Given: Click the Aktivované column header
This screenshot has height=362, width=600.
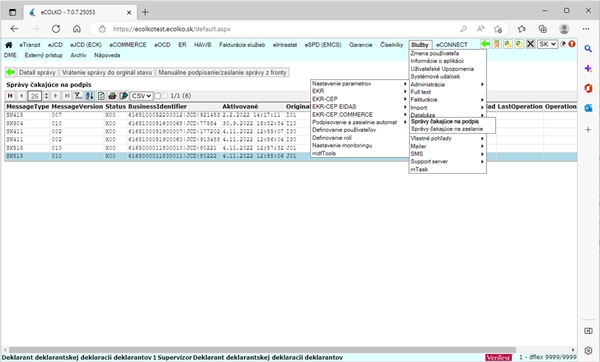Looking at the screenshot, I should click(240, 106).
